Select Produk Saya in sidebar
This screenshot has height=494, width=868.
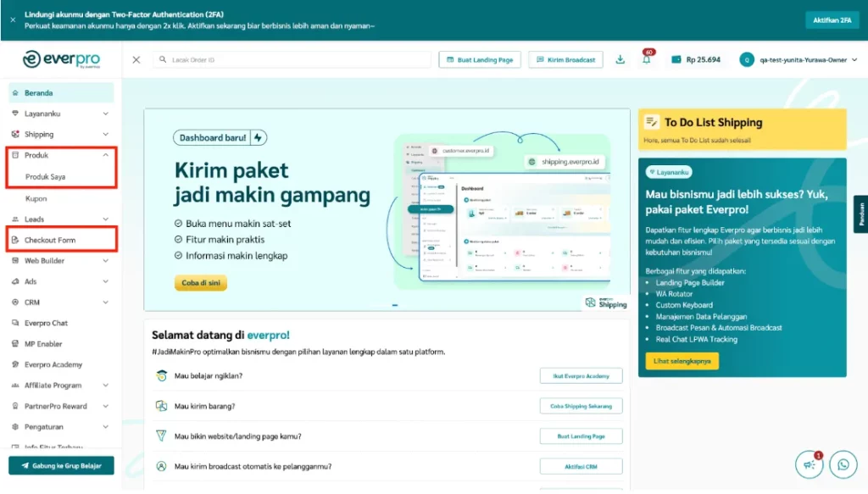click(x=46, y=177)
